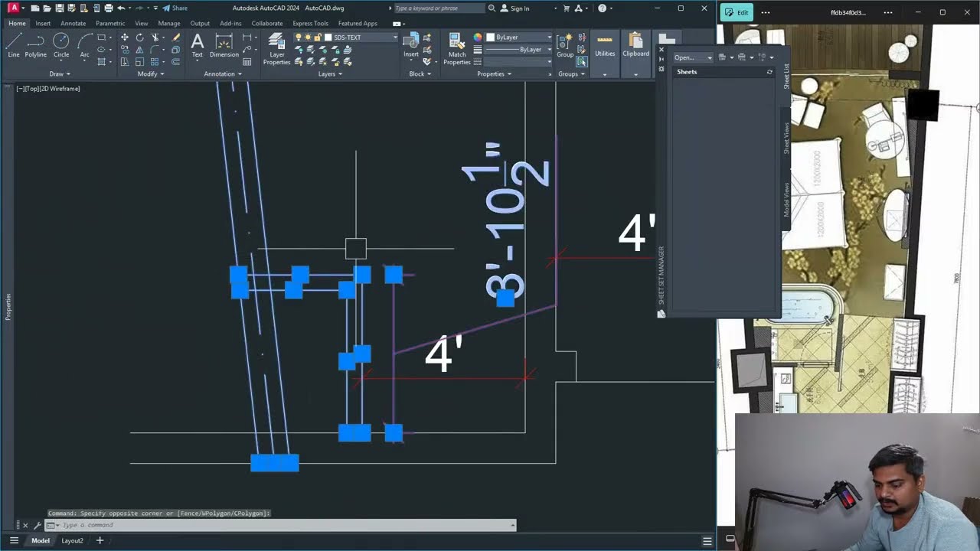Screen dimensions: 980x551
Task: Click the Plot (print) icon in quick access toolbar
Action: pyautogui.click(x=108, y=8)
